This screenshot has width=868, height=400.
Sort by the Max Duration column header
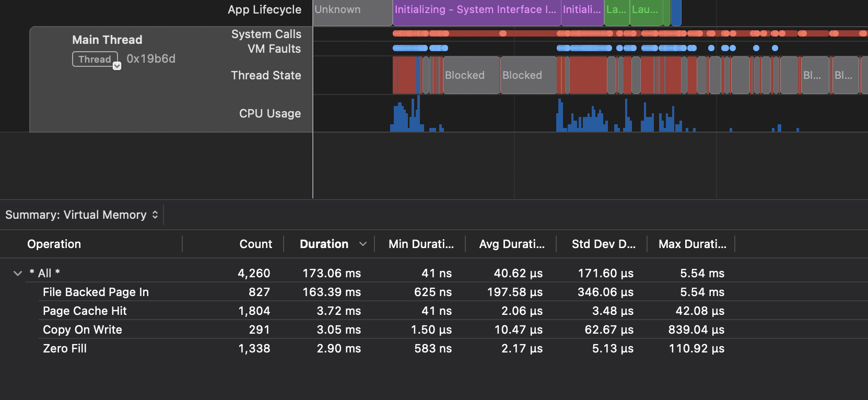point(692,244)
